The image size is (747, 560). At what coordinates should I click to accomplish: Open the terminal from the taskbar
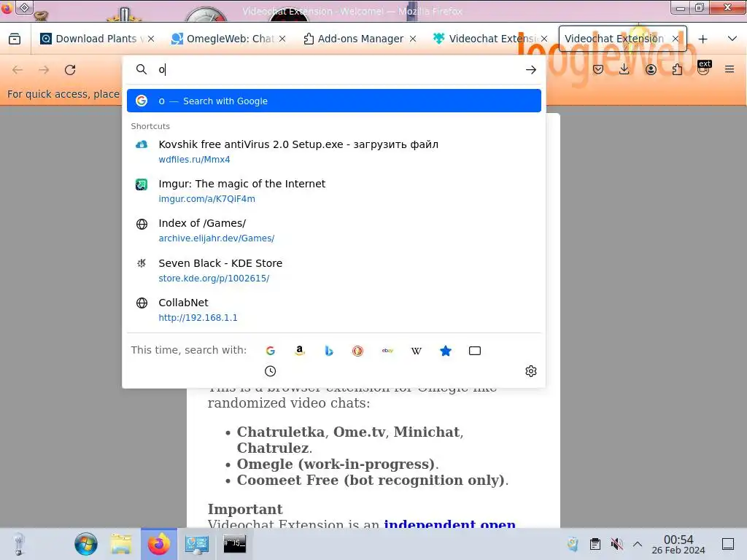[235, 544]
